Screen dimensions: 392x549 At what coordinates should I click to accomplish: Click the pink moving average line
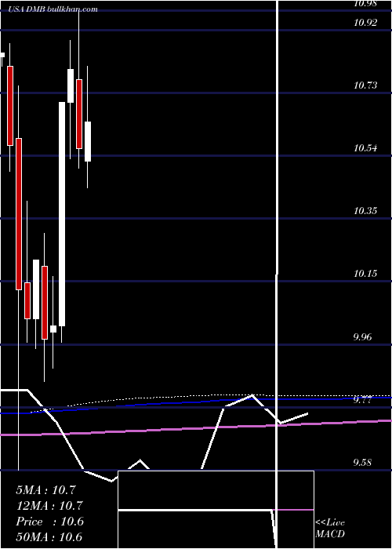click(196, 428)
